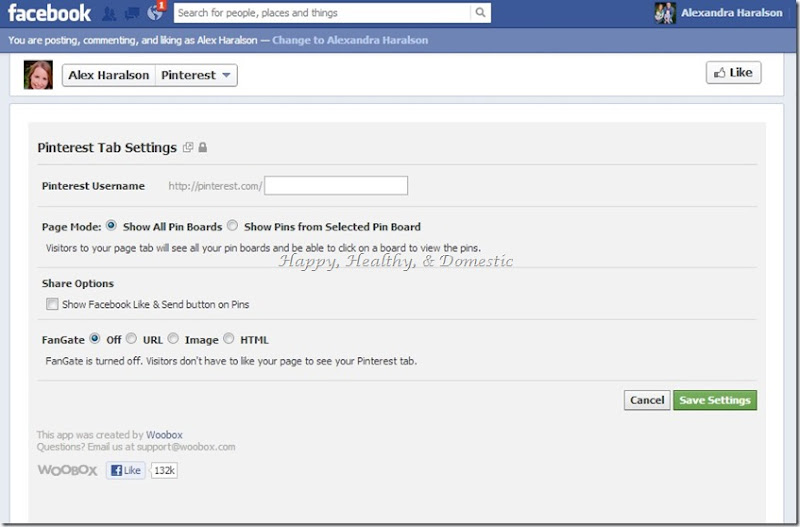Screen dimensions: 800x527
Task: Click Alexandra Haralson's profile picture in header
Action: click(x=665, y=13)
